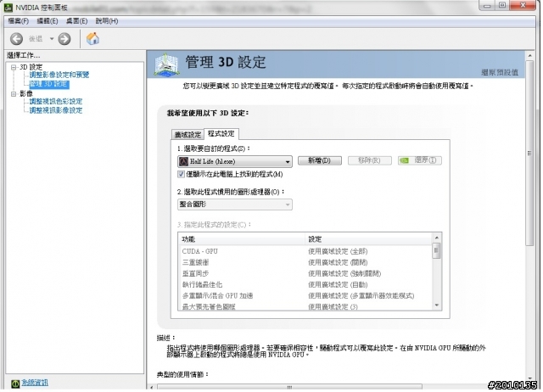
Task: Go back with the left arrow button
Action: point(16,39)
